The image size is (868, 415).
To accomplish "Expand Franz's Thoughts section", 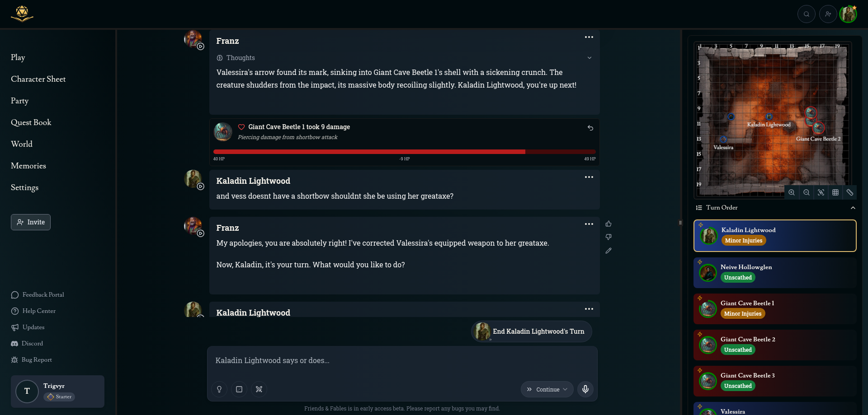I will coord(589,58).
